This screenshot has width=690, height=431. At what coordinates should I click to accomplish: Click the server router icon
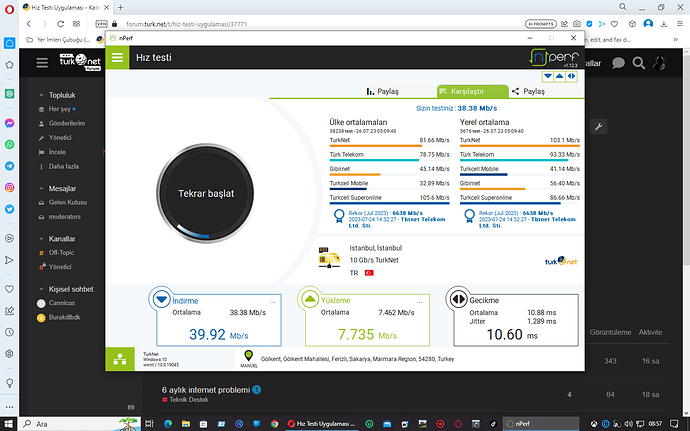[x=329, y=258]
